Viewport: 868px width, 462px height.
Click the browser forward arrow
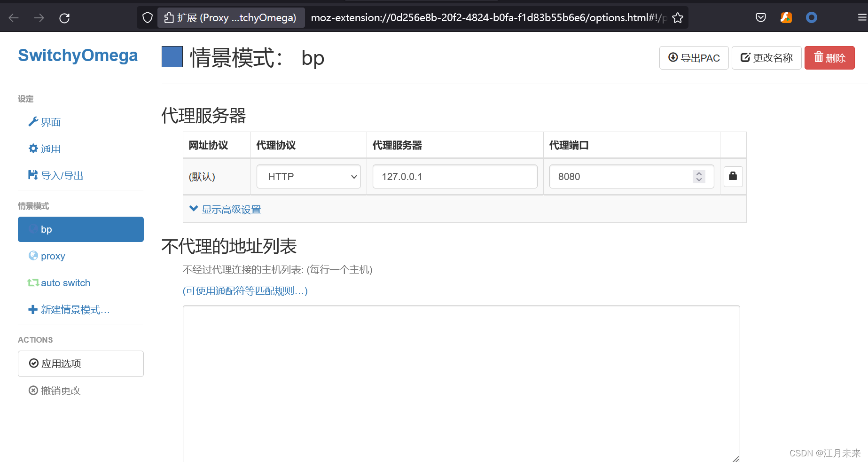(39, 18)
